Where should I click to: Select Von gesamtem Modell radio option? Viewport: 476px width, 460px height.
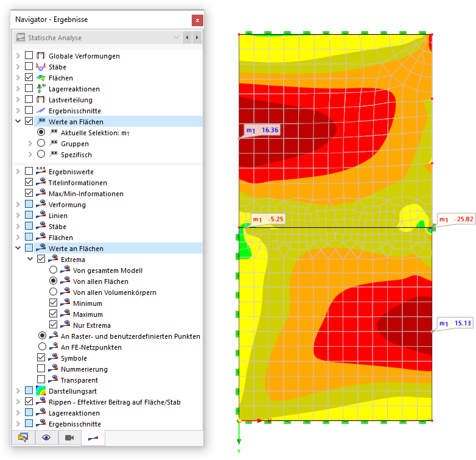click(53, 270)
